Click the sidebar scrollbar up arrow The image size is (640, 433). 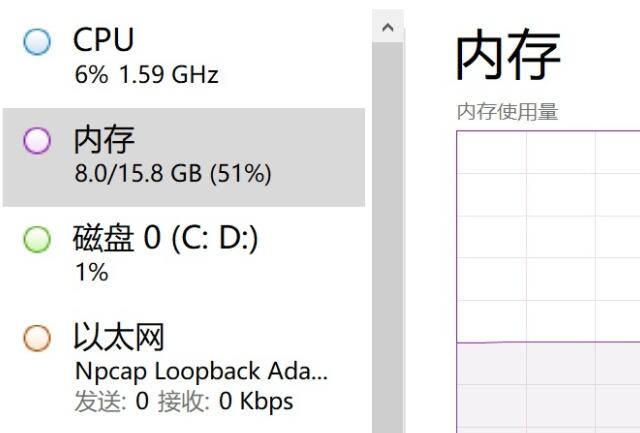387,27
